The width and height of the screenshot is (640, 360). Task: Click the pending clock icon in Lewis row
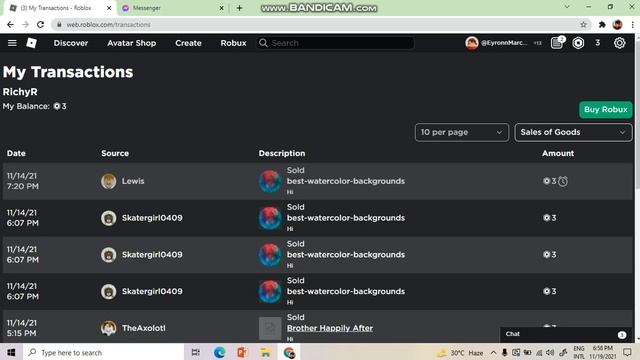tap(563, 181)
